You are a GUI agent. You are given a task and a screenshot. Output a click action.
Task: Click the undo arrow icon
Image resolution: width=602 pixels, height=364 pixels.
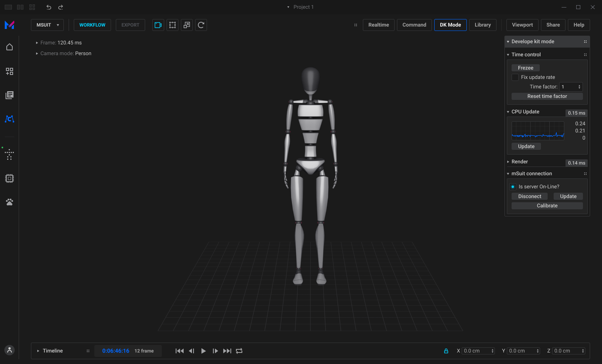tap(48, 7)
